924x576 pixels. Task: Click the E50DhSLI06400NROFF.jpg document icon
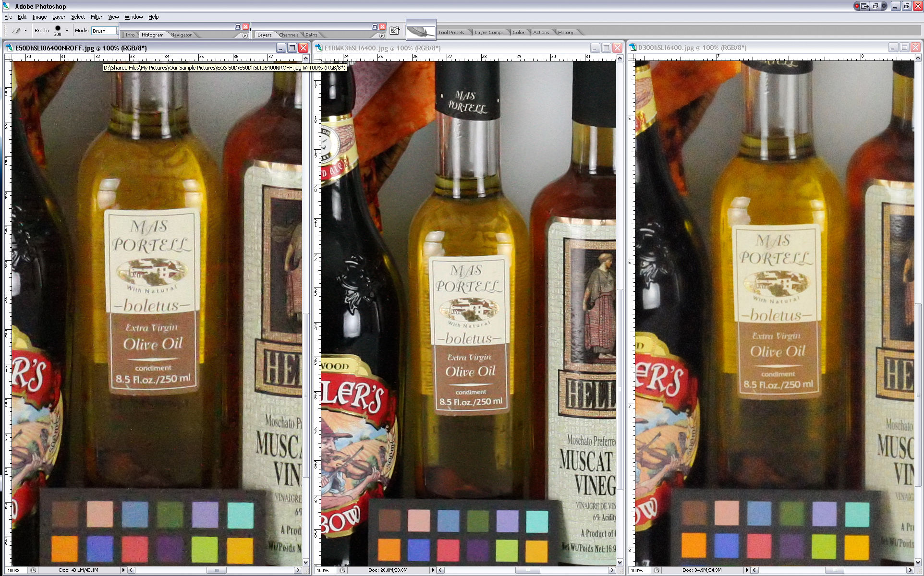point(9,48)
